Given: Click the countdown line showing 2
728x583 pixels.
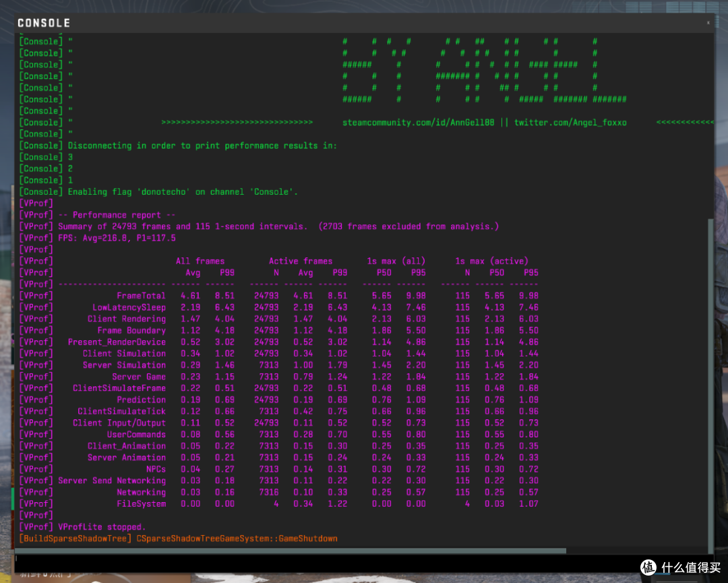Looking at the screenshot, I should [70, 168].
